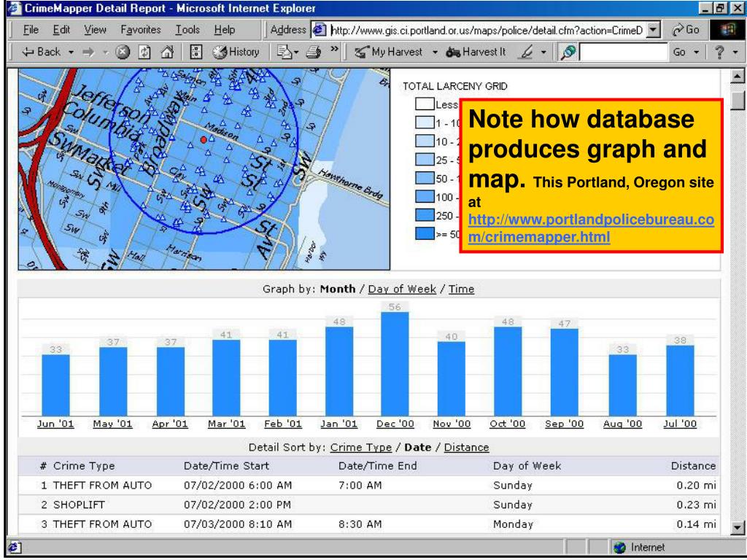Click the search magnifier toolbar icon
747x560 pixels.
[x=568, y=52]
